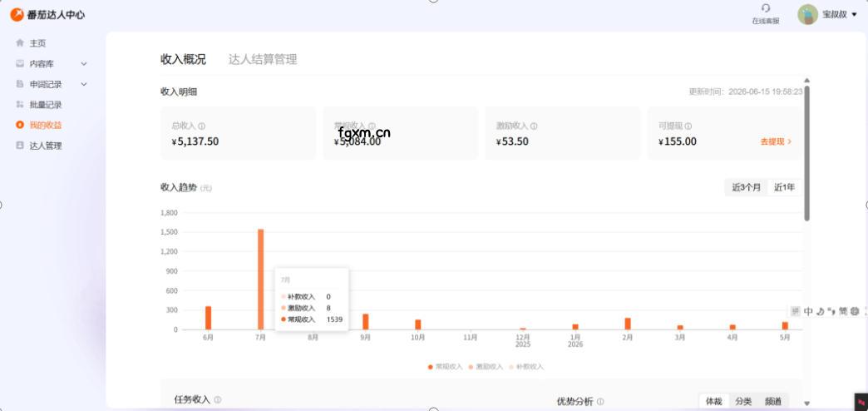Click the total income value ¥5,137.50

pos(195,141)
